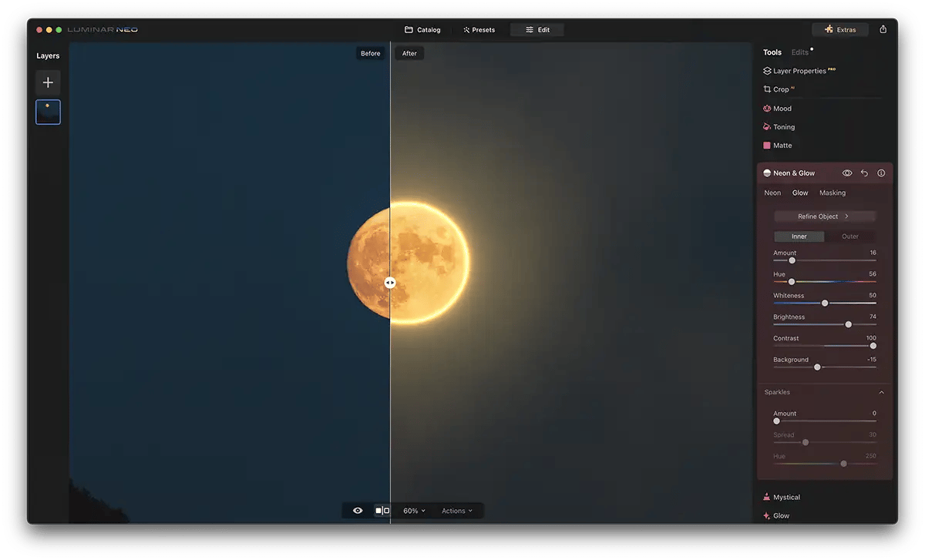Click the Contrast slider handle
Image resolution: width=925 pixels, height=560 pixels.
[x=873, y=346]
